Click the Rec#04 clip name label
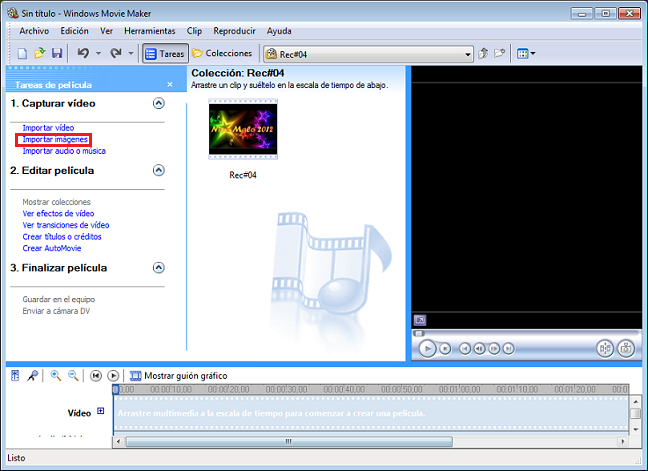The image size is (648, 471). coord(243,175)
